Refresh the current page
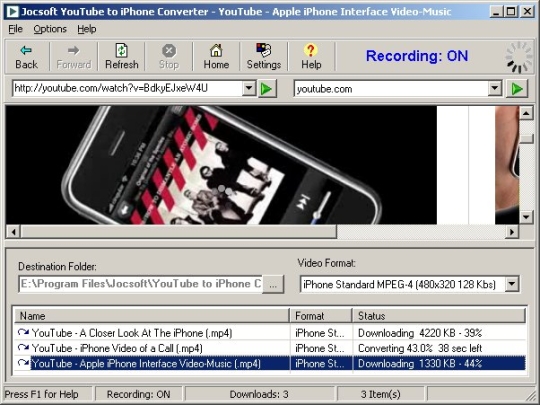The width and height of the screenshot is (540, 405). click(x=122, y=57)
